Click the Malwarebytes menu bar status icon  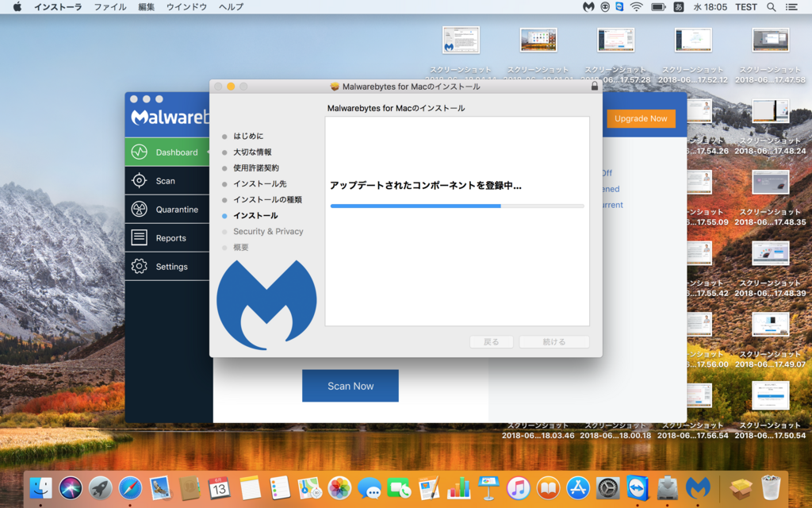tap(588, 6)
